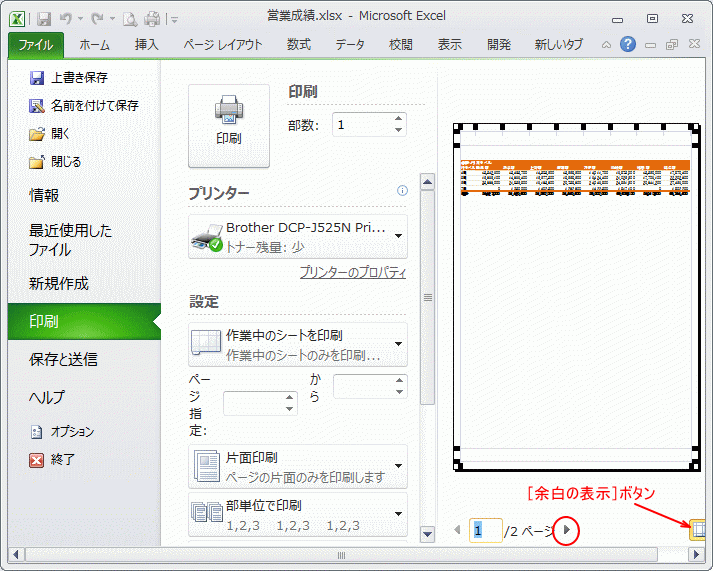Switch to the データ tab
Image resolution: width=713 pixels, height=571 pixels.
(x=350, y=45)
